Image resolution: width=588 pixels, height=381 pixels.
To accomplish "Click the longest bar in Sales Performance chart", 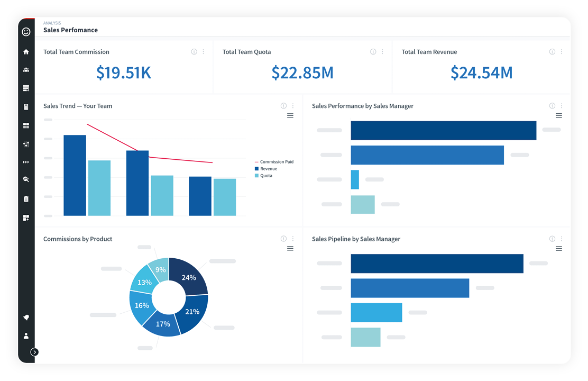I will click(x=444, y=131).
